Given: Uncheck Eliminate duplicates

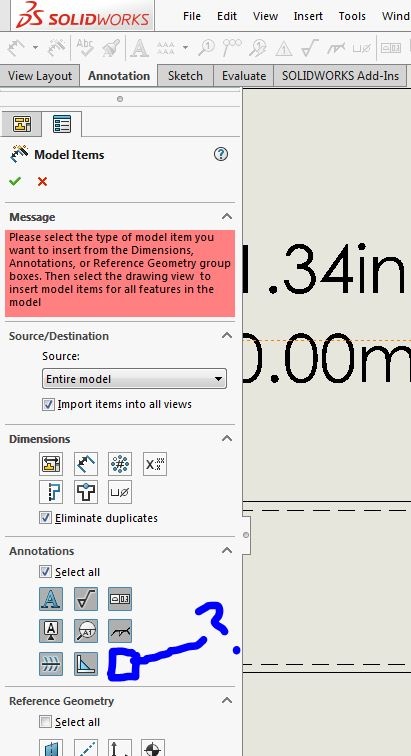Looking at the screenshot, I should point(45,518).
